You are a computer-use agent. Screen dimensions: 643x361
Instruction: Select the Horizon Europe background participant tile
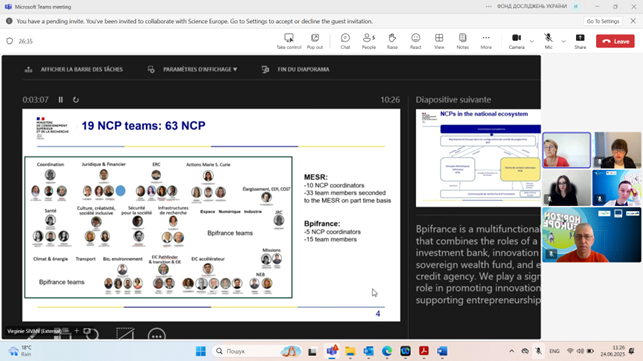pos(591,235)
